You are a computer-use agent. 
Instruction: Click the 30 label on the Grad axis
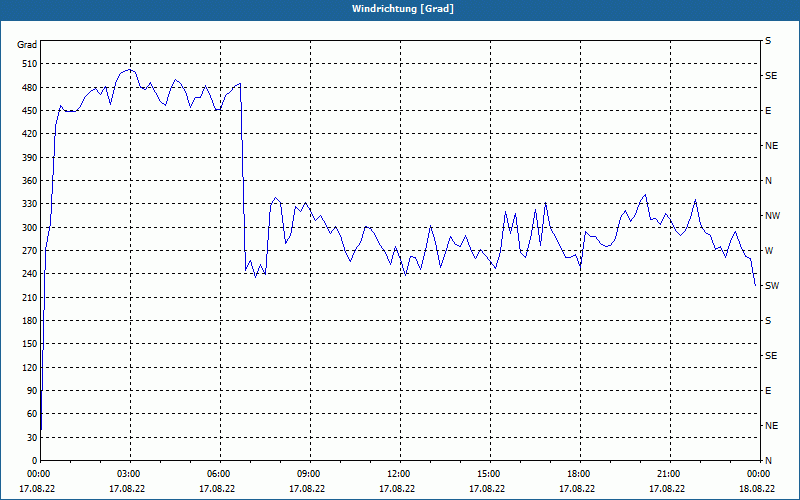tap(33, 437)
